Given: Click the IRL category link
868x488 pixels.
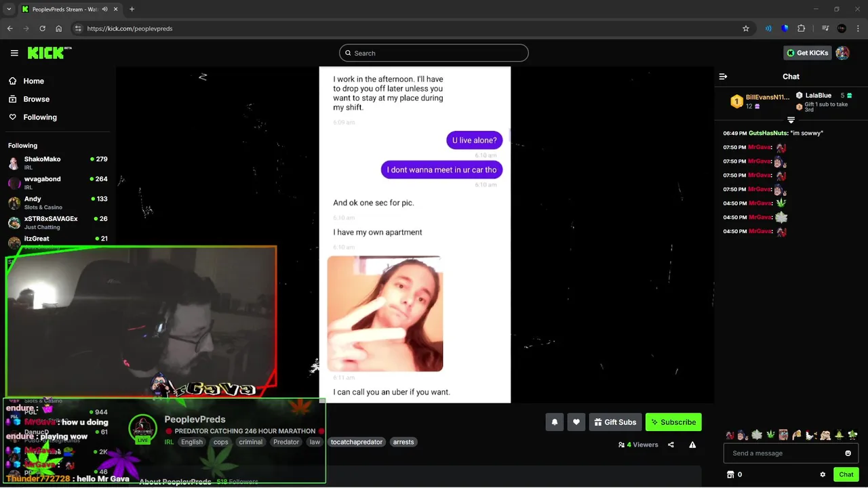Looking at the screenshot, I should (x=169, y=442).
